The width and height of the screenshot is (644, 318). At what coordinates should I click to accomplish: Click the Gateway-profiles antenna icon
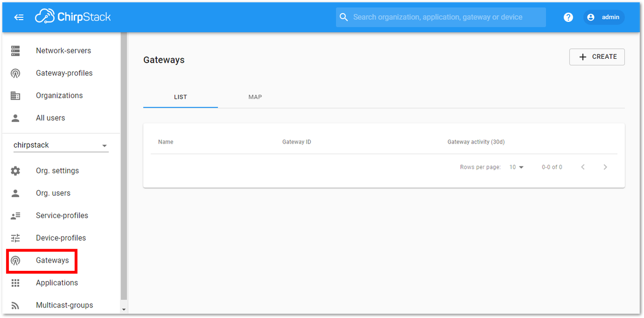(x=15, y=73)
